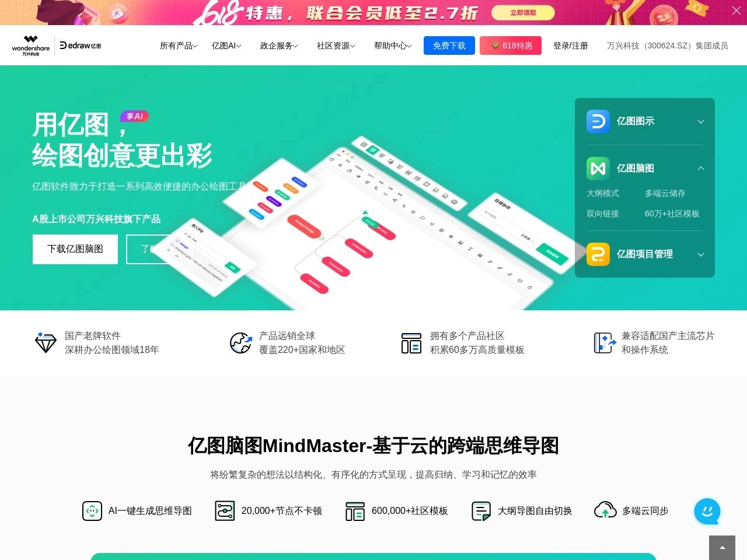
Task: Click the 亿图图示 product icon in side panel
Action: [598, 121]
